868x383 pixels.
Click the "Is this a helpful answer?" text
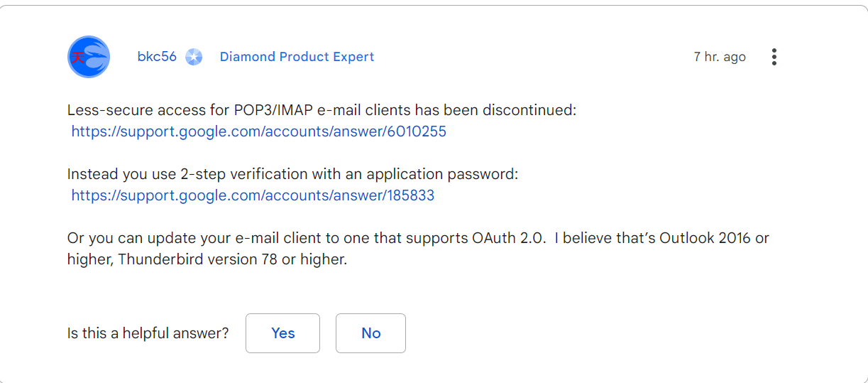(x=148, y=333)
